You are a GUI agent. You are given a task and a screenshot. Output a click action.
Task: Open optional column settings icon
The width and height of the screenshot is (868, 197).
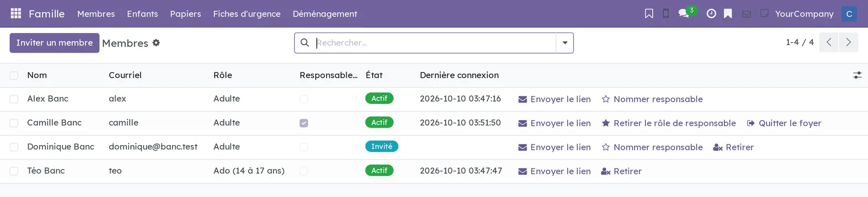(x=857, y=75)
